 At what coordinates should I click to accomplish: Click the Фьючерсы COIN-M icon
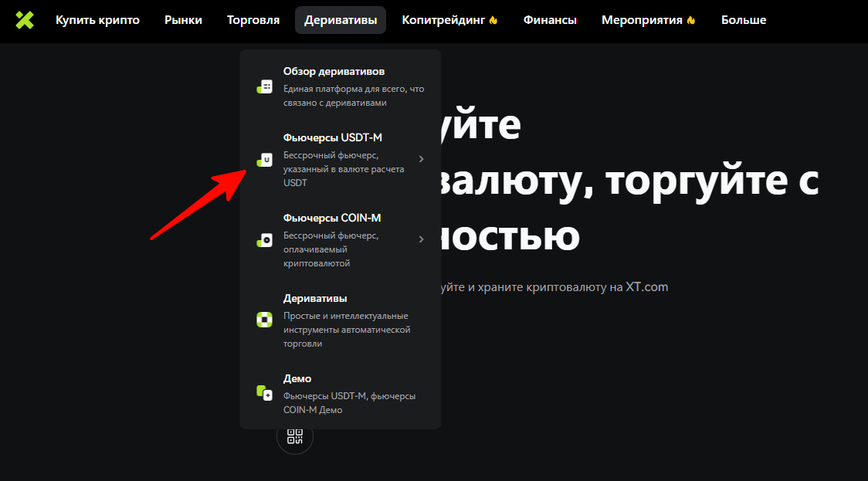point(265,240)
